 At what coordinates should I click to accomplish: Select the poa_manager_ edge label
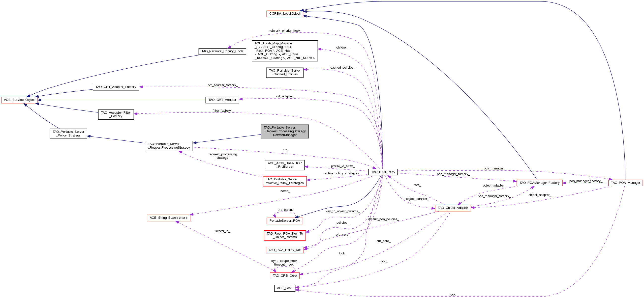coord(494,169)
